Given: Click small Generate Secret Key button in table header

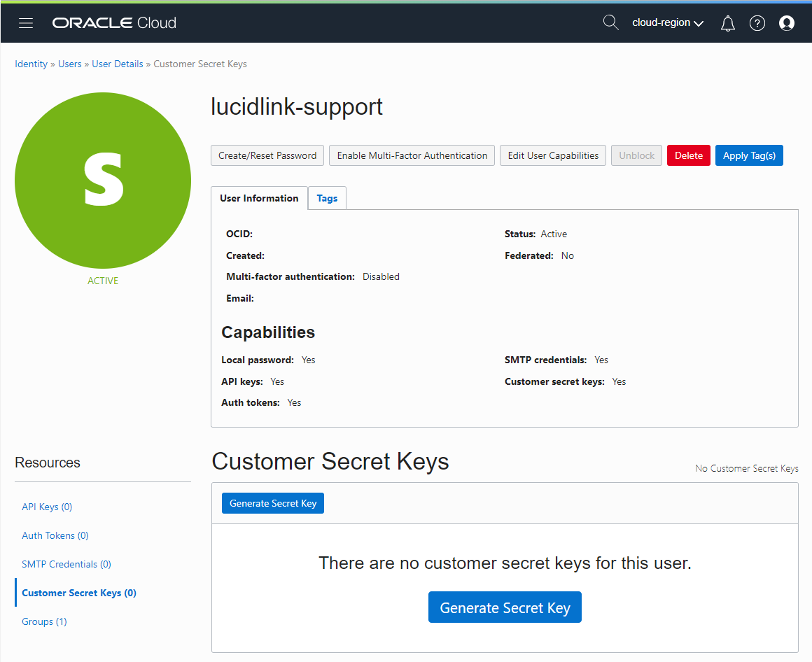Looking at the screenshot, I should pyautogui.click(x=273, y=503).
